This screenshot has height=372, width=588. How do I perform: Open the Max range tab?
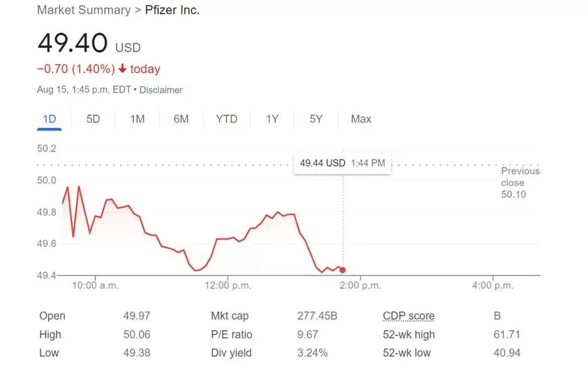[361, 119]
